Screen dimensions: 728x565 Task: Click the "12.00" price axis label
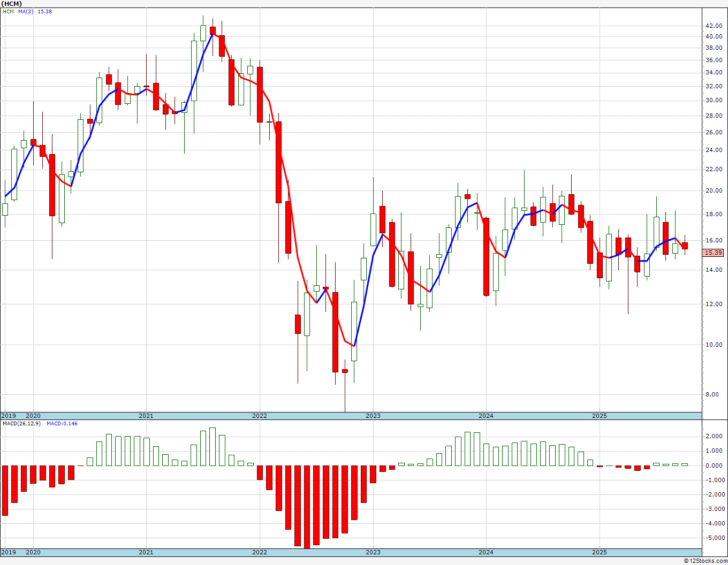click(x=714, y=304)
